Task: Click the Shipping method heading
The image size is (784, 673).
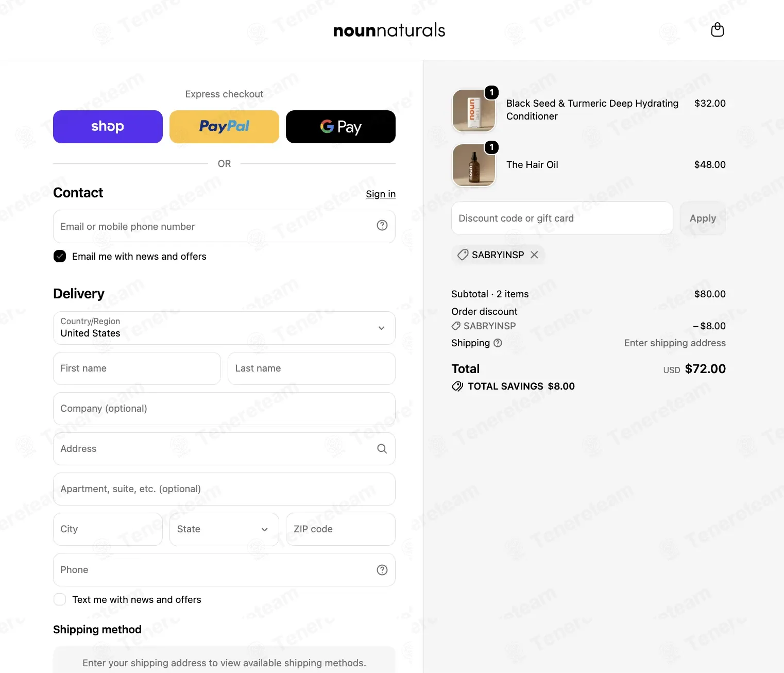Action: [x=97, y=630]
